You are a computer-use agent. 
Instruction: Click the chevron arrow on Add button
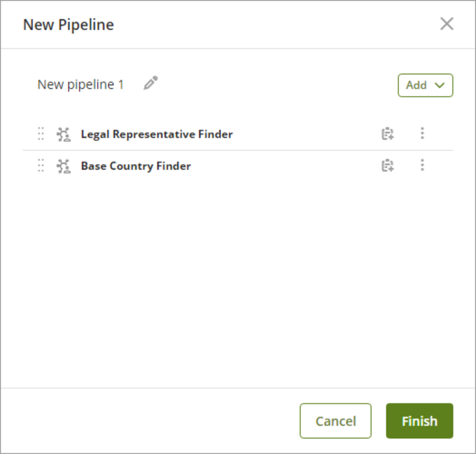coord(440,85)
